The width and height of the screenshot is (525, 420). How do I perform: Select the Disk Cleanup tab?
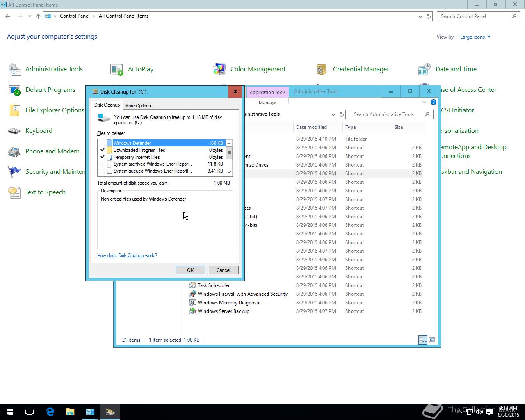coord(107,105)
